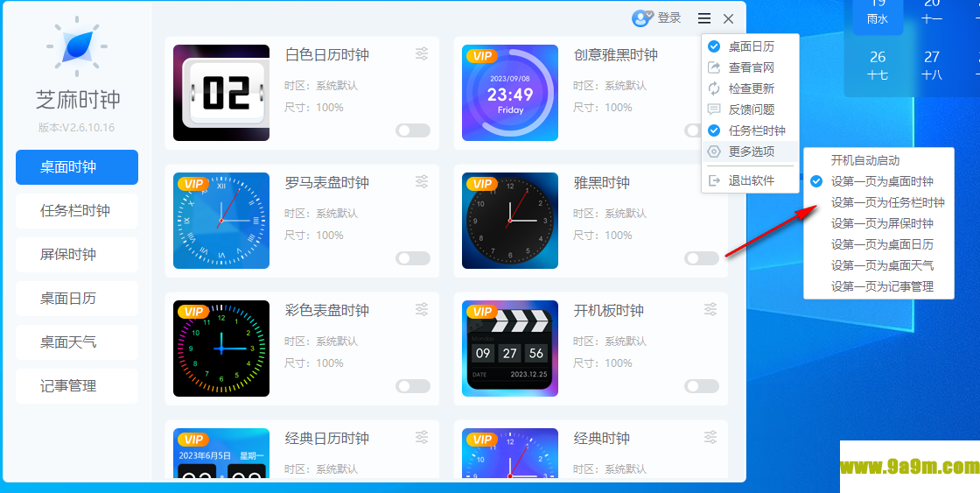Screen dimensions: 980x493
Task: Select 退出软件 menu entry
Action: (750, 180)
